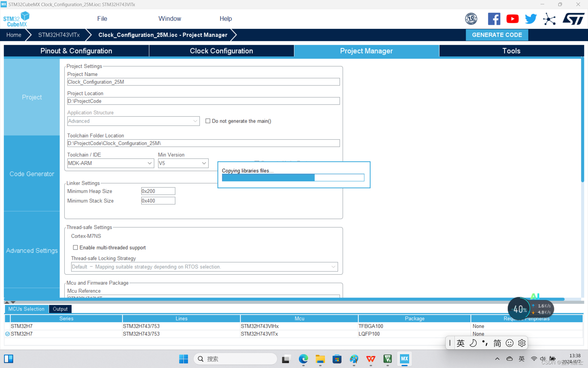
Task: Click the ST community network icon
Action: 549,19
